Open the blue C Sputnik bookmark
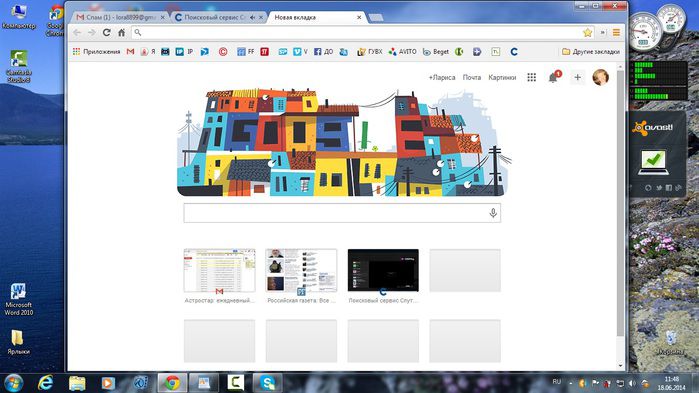Image resolution: width=699 pixels, height=393 pixels. coord(514,52)
